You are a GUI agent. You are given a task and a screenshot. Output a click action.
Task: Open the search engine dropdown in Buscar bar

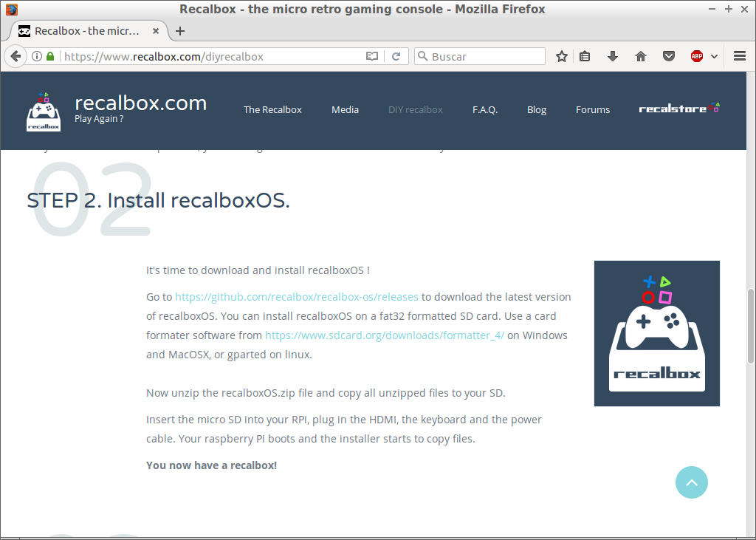[x=422, y=56]
